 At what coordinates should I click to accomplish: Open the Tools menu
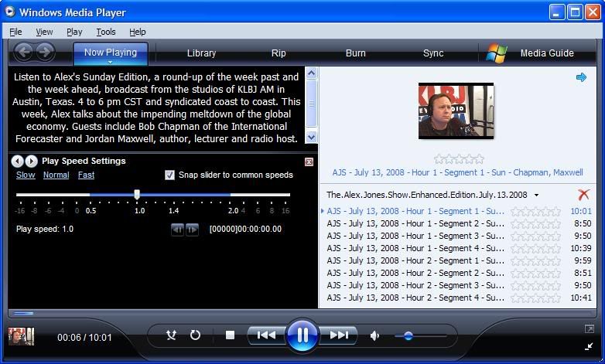[x=106, y=32]
